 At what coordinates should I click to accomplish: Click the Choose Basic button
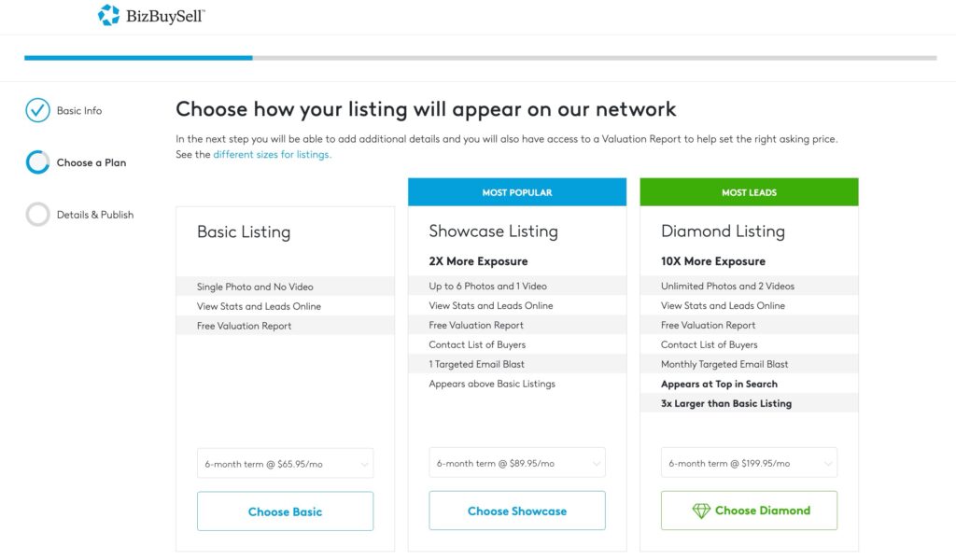pos(286,511)
